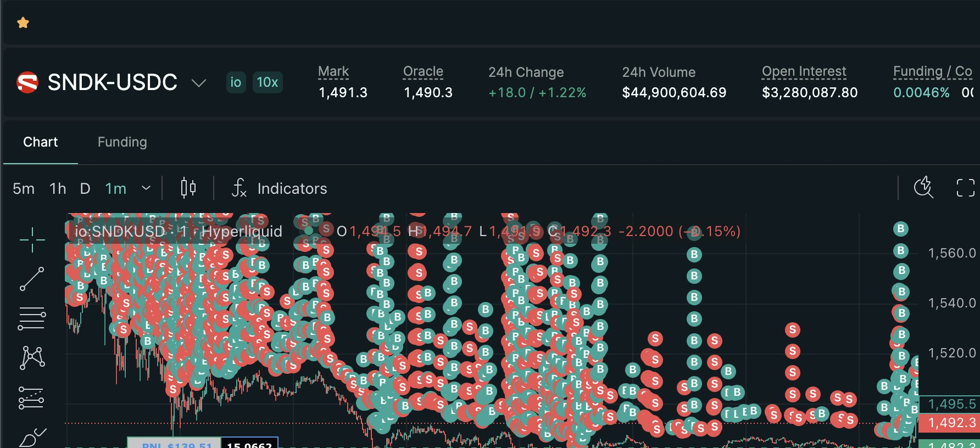Click the favorite star icon
The height and width of the screenshot is (448, 980).
pos(23,23)
